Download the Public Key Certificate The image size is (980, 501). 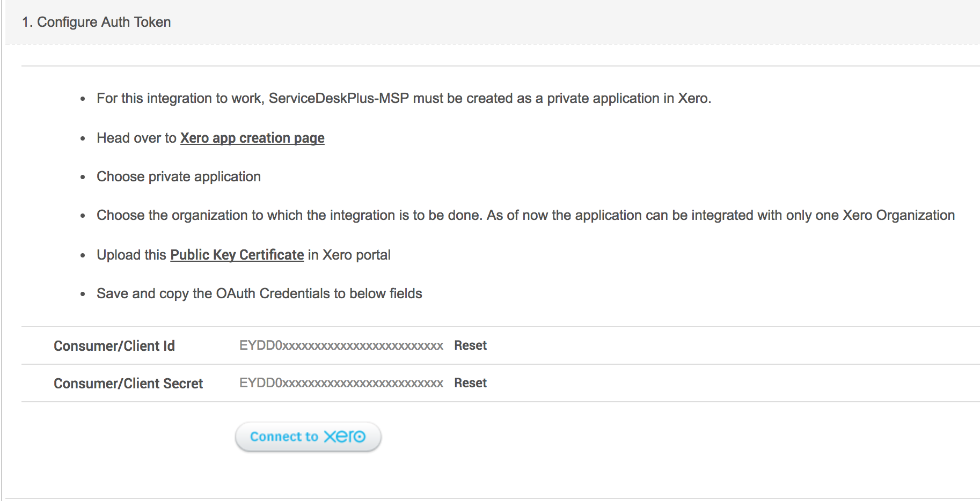pyautogui.click(x=237, y=255)
